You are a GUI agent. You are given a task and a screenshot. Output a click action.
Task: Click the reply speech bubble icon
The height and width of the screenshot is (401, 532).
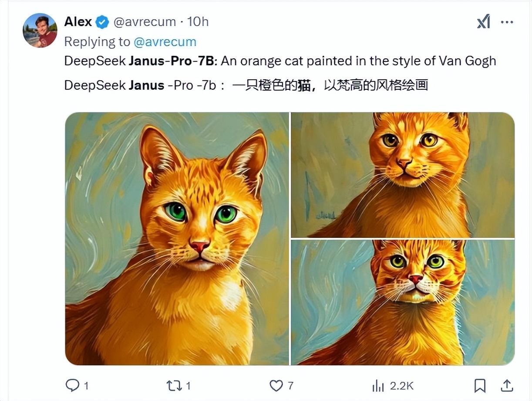[72, 385]
